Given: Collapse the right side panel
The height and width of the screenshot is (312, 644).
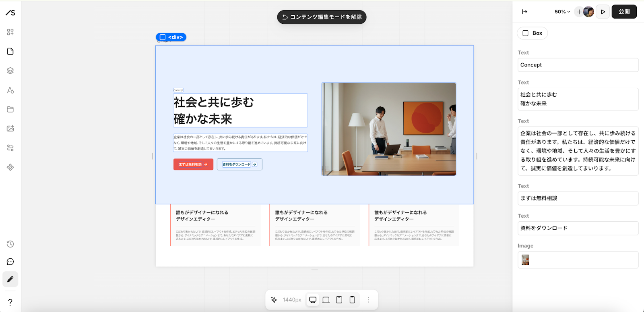Looking at the screenshot, I should 524,12.
